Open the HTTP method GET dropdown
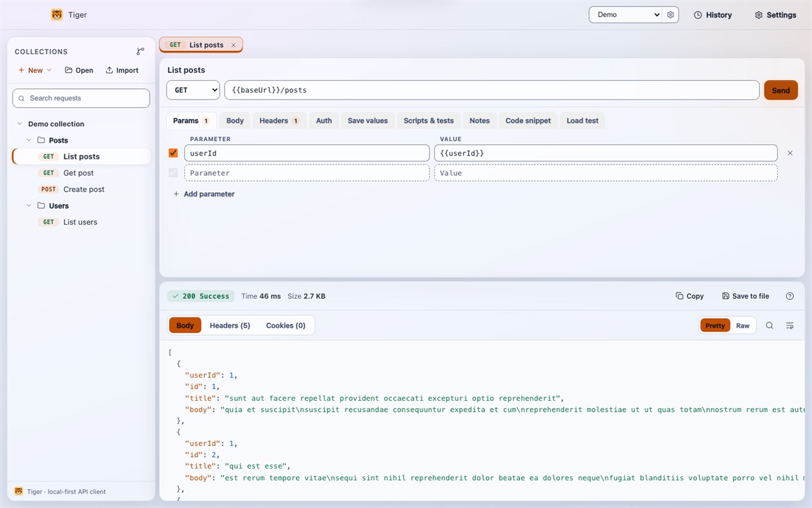 click(x=193, y=90)
